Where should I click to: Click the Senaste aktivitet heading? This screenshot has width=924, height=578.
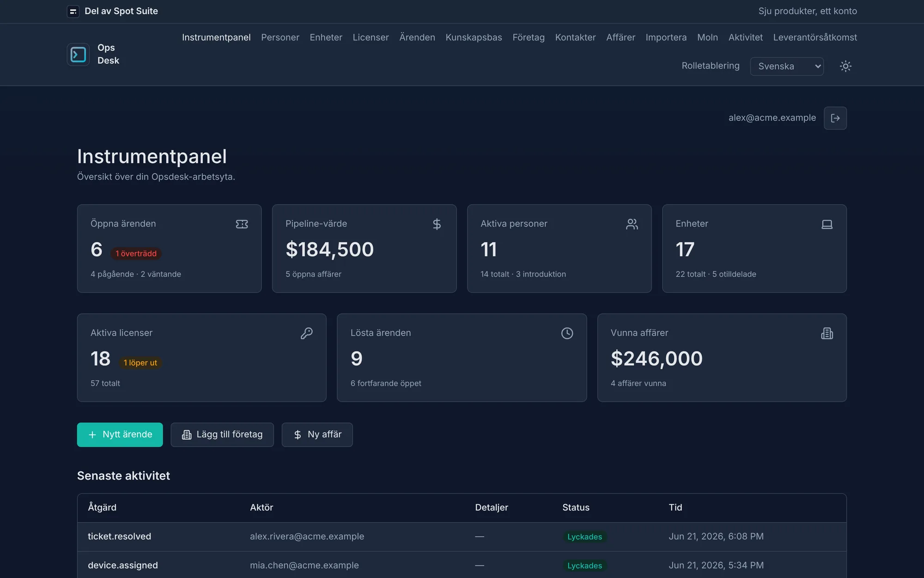(x=123, y=476)
